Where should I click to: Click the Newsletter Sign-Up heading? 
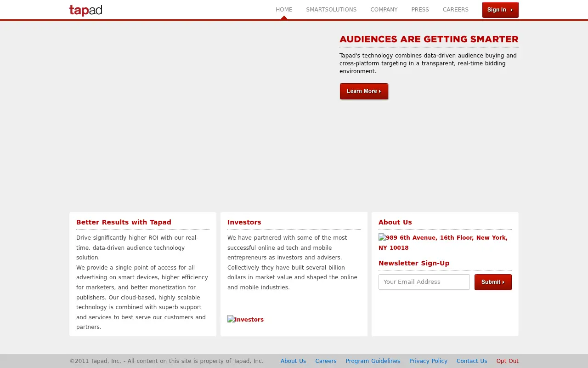(x=414, y=263)
